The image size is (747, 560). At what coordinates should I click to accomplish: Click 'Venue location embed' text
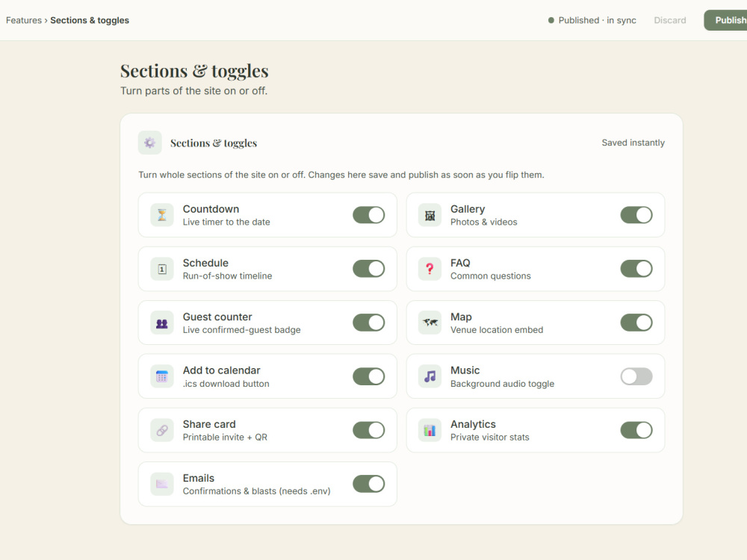(x=497, y=329)
